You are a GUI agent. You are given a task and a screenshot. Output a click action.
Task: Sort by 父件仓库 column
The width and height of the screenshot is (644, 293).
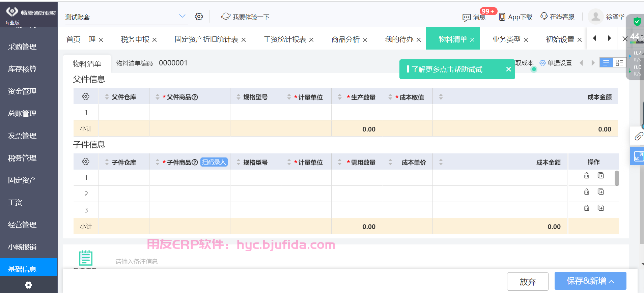[107, 97]
